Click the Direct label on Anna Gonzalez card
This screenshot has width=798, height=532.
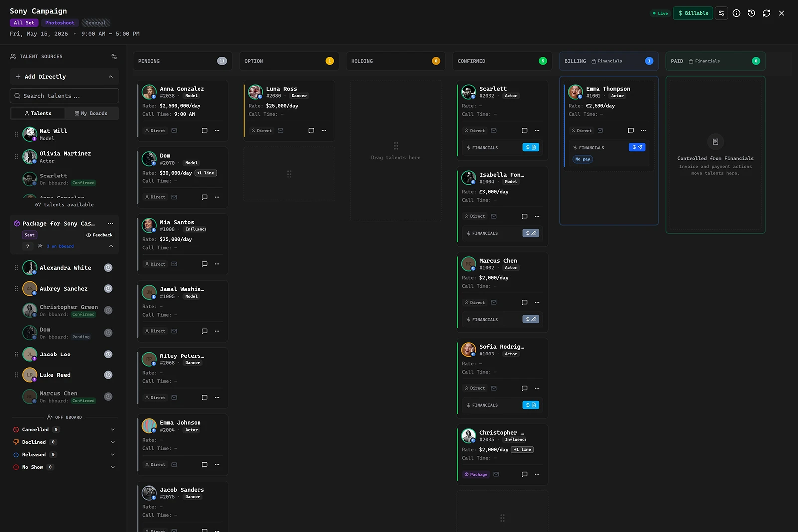155,131
